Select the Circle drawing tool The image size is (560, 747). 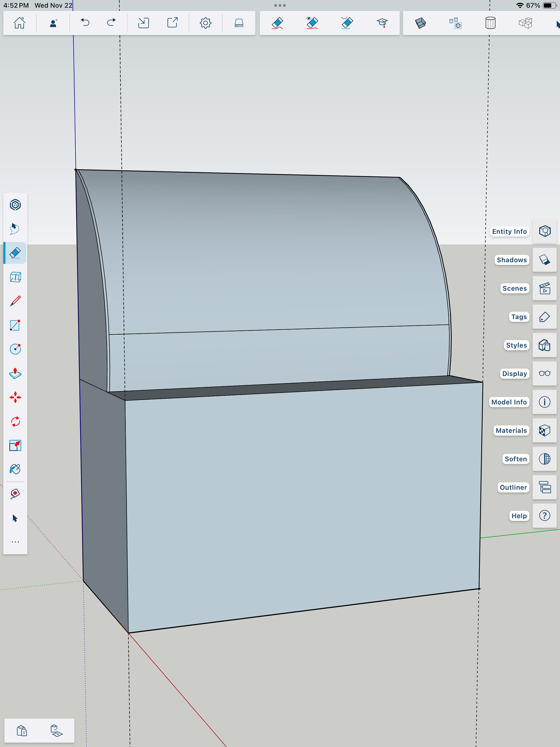tap(15, 349)
